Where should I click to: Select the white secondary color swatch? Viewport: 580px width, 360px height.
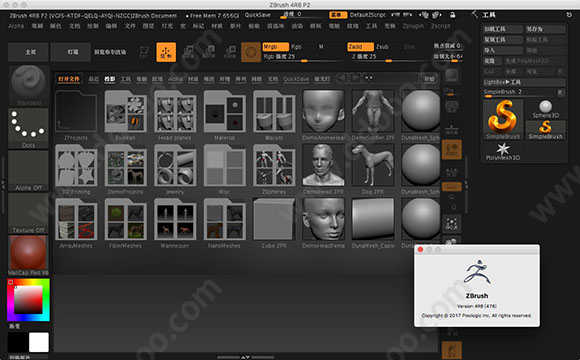point(39,342)
